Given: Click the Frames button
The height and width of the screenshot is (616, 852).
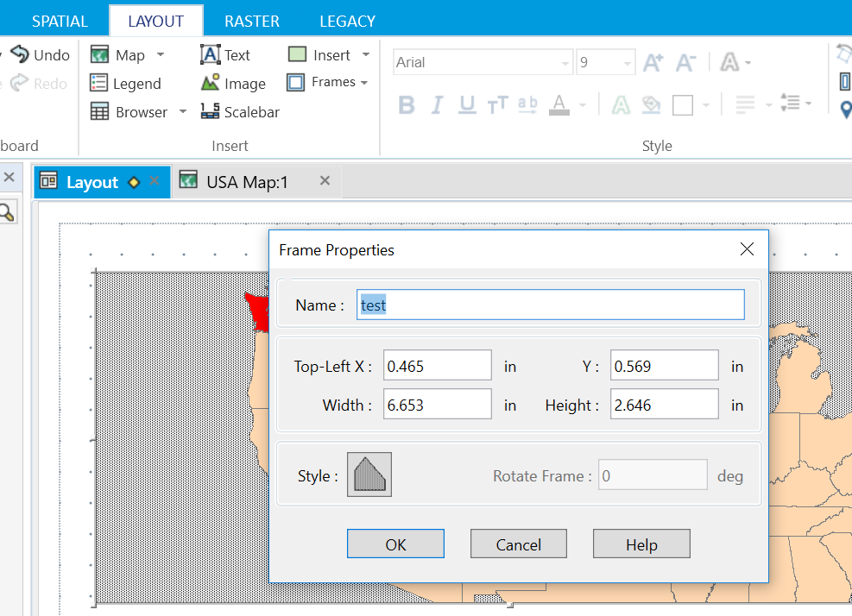Looking at the screenshot, I should click(x=321, y=82).
